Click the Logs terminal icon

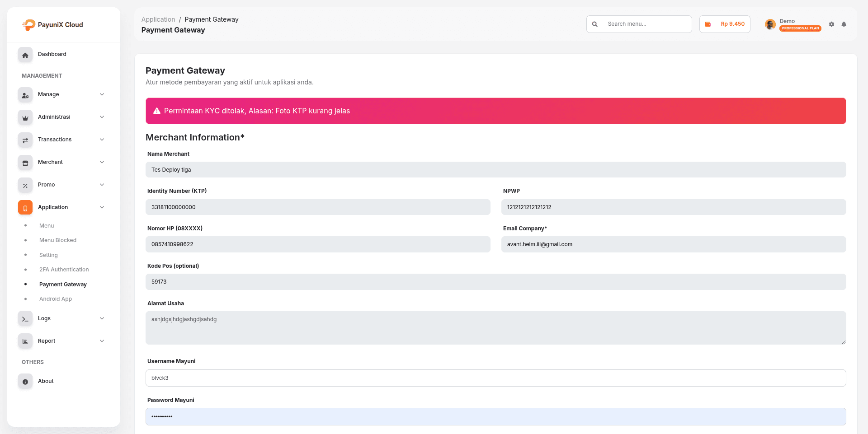(25, 319)
